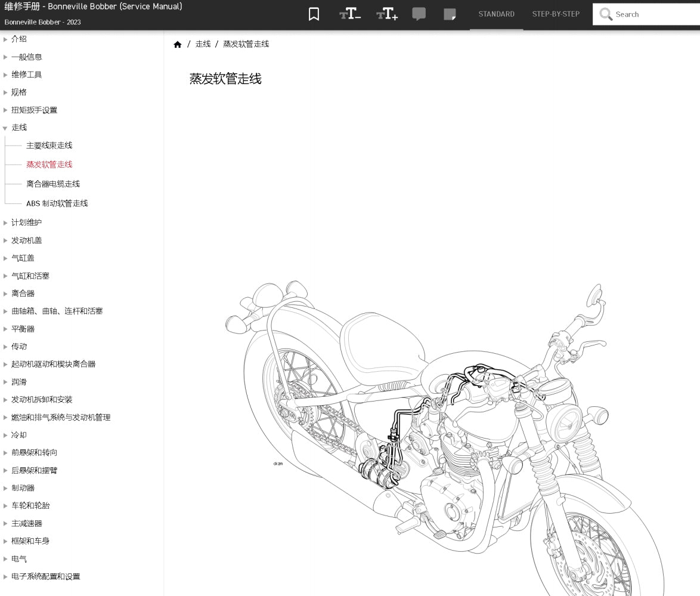Open the comments speech bubble icon
Screen dimensions: 700x596
pyautogui.click(x=419, y=14)
